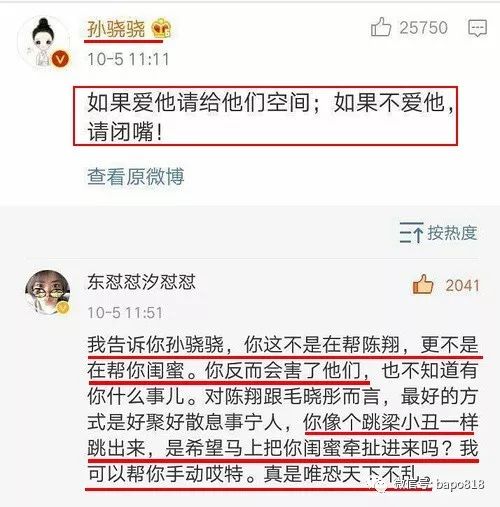Screen dimensions: 500x507
Task: Open comment bubble icon on 孙骁骁's post
Action: click(477, 28)
